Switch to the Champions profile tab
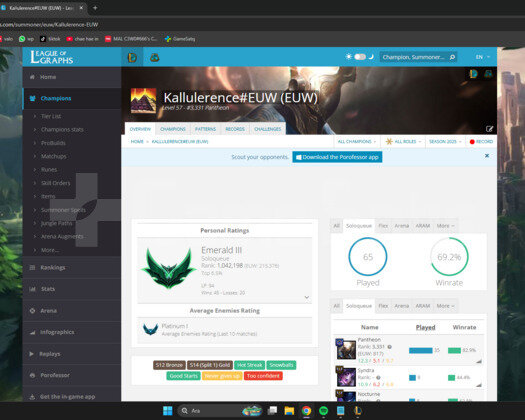This screenshot has width=525, height=420. (x=173, y=129)
